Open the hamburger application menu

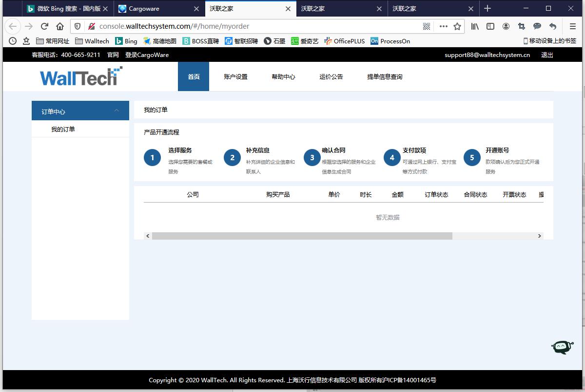(x=573, y=26)
